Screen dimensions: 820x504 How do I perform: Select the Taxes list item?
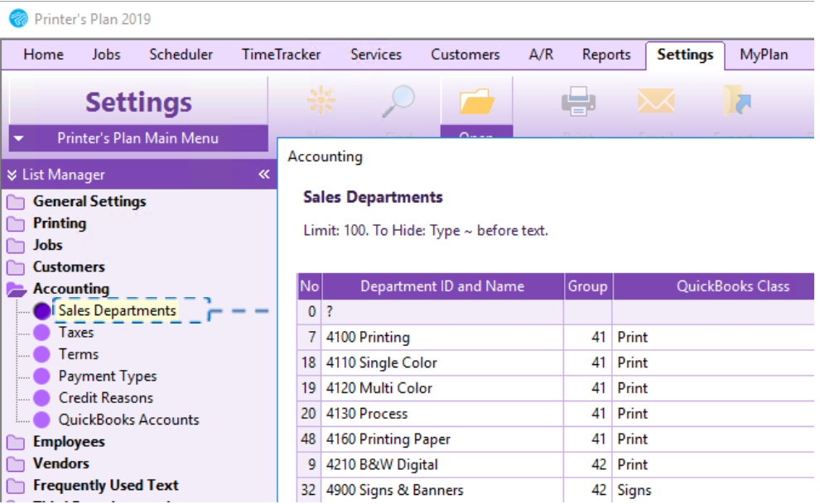coord(76,333)
